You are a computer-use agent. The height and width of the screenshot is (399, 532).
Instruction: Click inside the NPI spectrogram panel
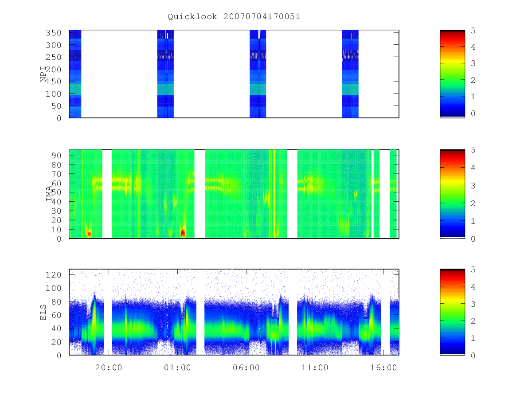tap(234, 74)
